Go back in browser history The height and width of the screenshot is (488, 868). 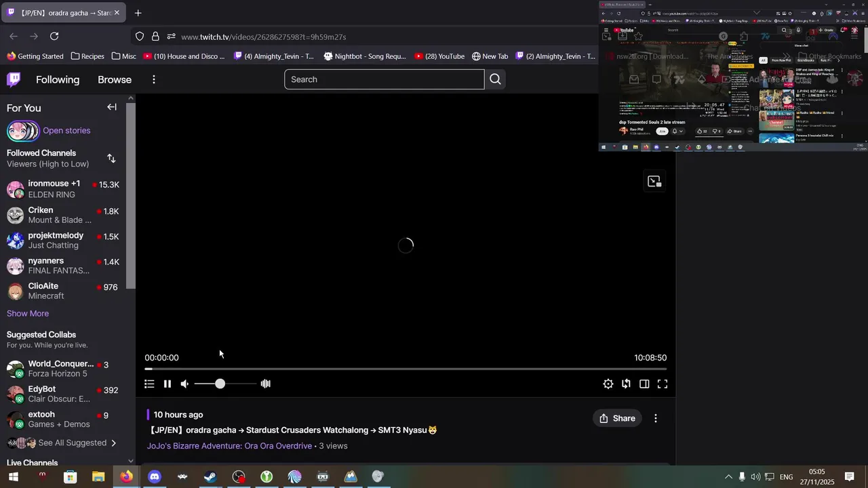click(x=14, y=37)
